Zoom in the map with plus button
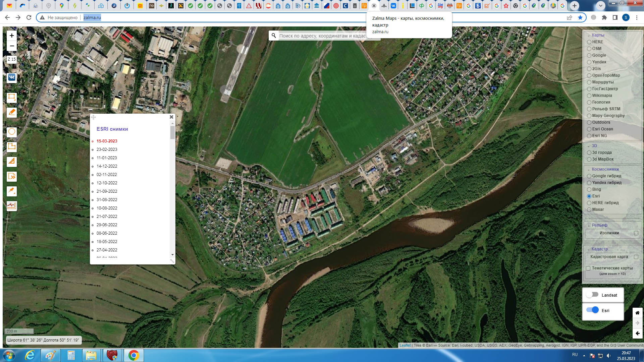Screen dimensions: 644x362 12,36
